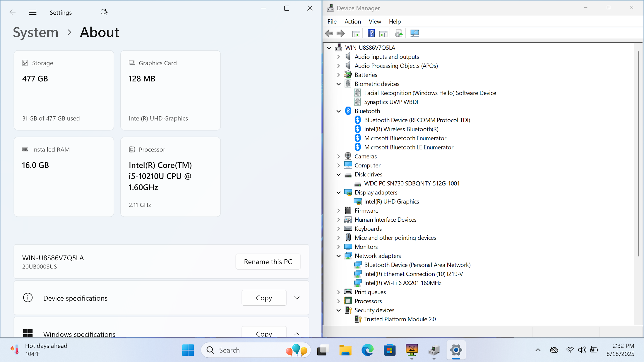This screenshot has width=644, height=362.
Task: Click the Update device driver toolbar icon
Action: coord(399,33)
